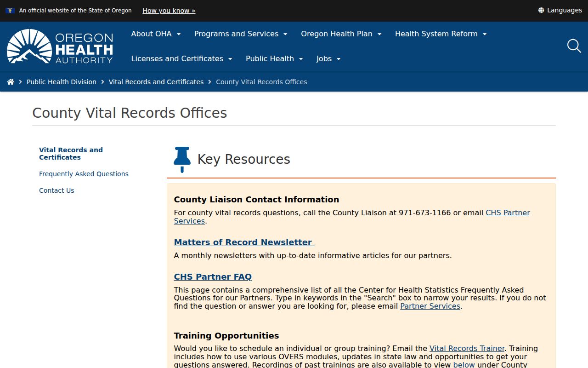Click the 'How you know »' link
588x368 pixels.
169,10
